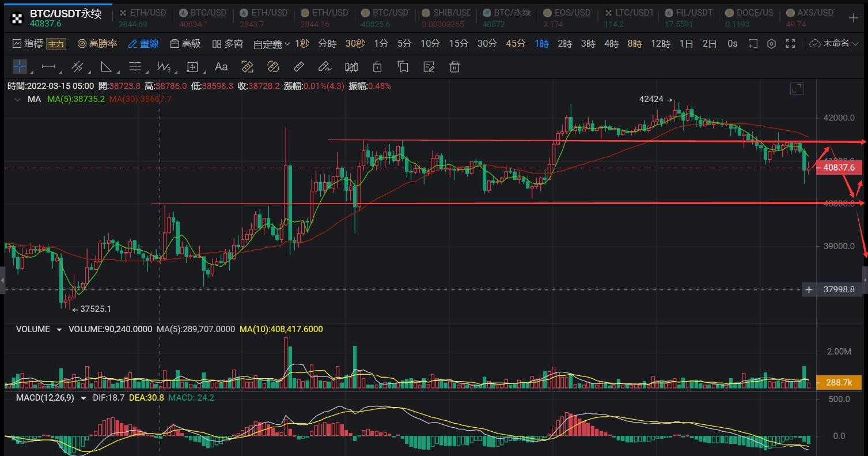Enter fullscreen chart mode
This screenshot has height=456, width=868.
click(x=791, y=44)
